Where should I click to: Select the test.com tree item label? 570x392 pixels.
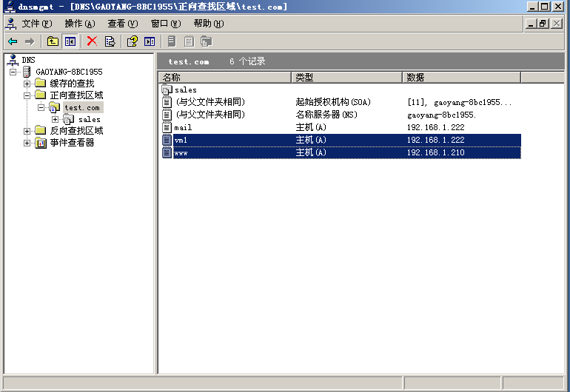(x=82, y=107)
